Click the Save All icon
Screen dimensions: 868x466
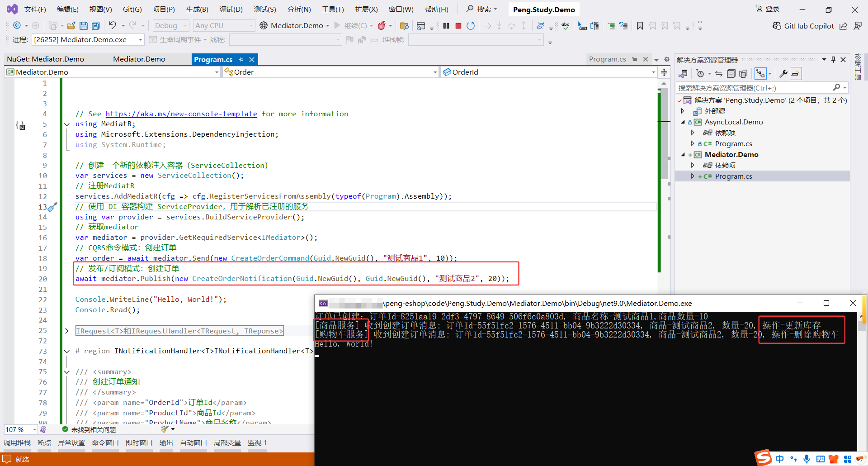pyautogui.click(x=95, y=26)
